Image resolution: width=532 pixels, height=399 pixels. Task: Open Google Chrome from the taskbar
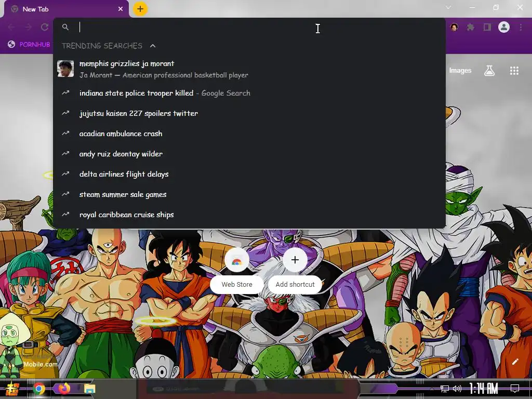coord(38,389)
